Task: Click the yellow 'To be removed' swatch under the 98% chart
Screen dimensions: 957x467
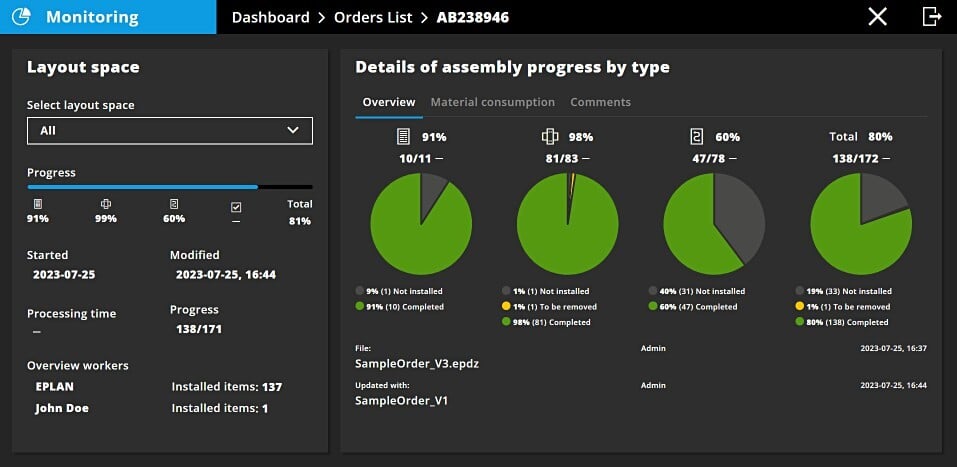Action: coord(506,306)
